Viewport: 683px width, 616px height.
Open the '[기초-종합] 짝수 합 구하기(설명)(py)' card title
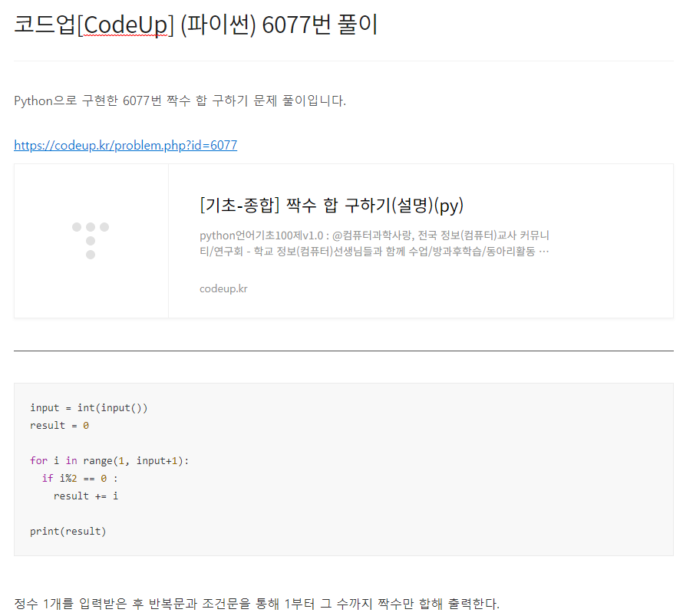pyautogui.click(x=332, y=205)
